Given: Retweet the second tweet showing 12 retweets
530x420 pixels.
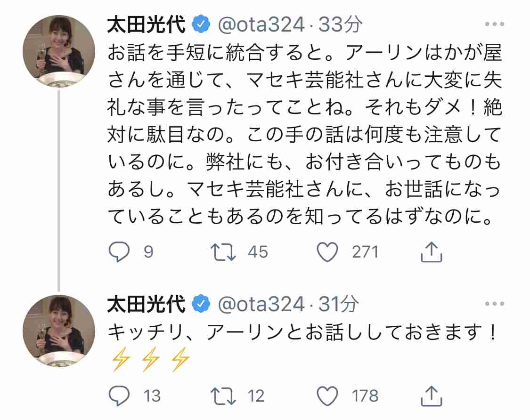Looking at the screenshot, I should (x=223, y=396).
